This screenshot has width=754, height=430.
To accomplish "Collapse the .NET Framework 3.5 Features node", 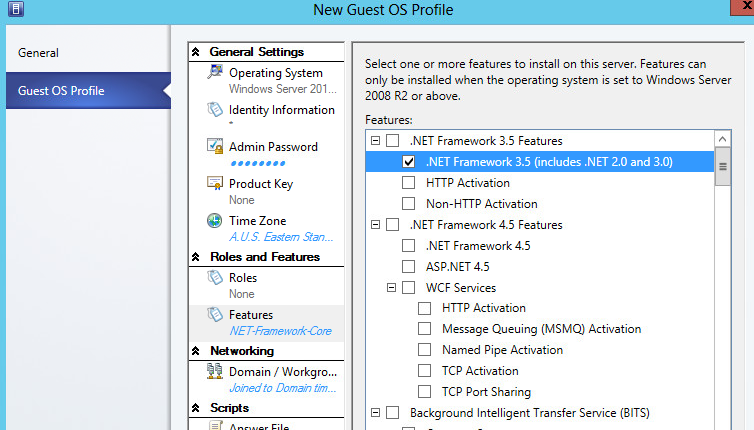I will (x=376, y=140).
